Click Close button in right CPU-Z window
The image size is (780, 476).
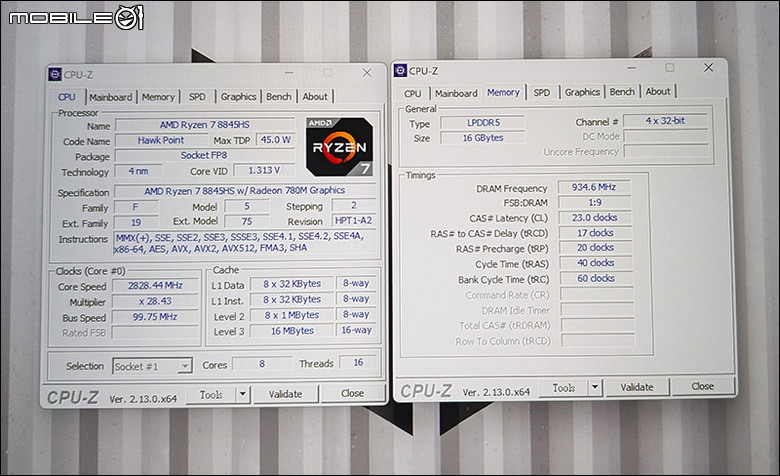[702, 386]
